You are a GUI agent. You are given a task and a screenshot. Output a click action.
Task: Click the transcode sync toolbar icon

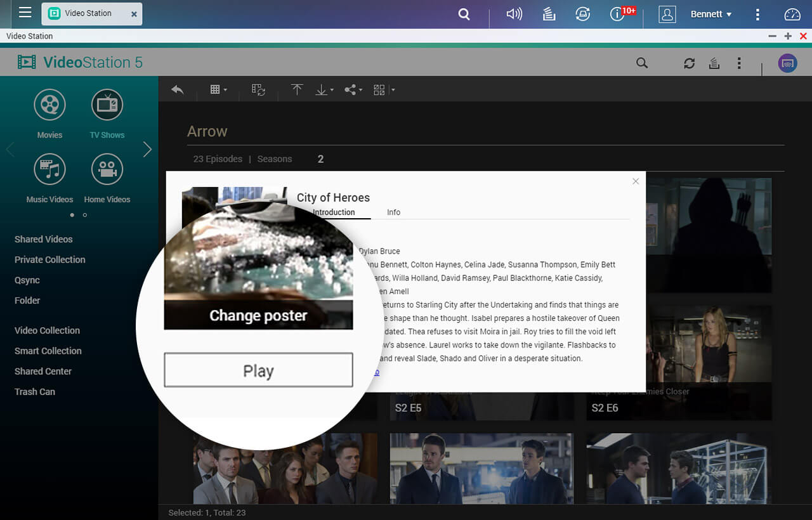[258, 90]
